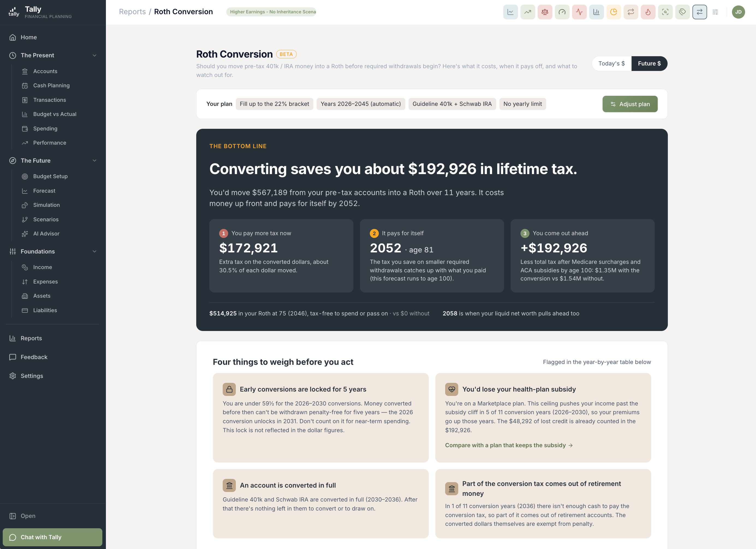The width and height of the screenshot is (756, 549).
Task: Open the price tags report icon
Action: (682, 12)
